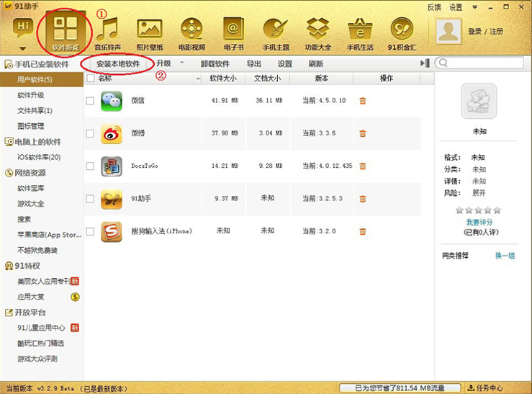
Task: Sort list by the 名称 column header
Action: coord(143,79)
